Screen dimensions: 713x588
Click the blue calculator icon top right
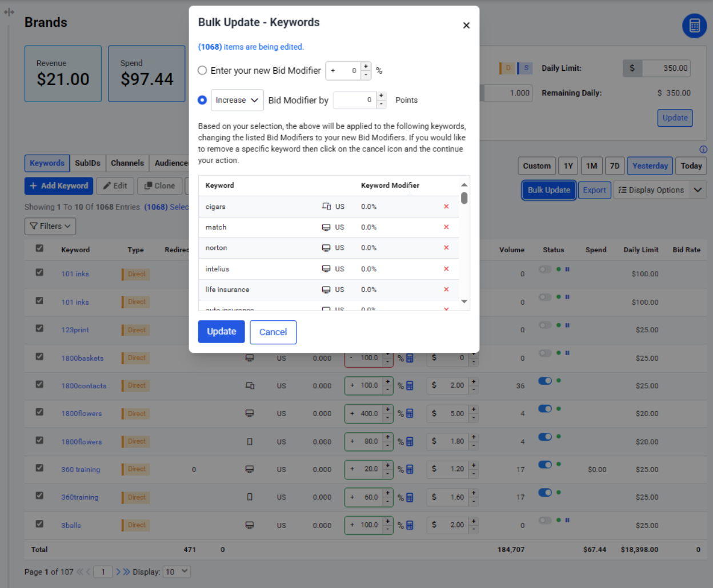(694, 26)
